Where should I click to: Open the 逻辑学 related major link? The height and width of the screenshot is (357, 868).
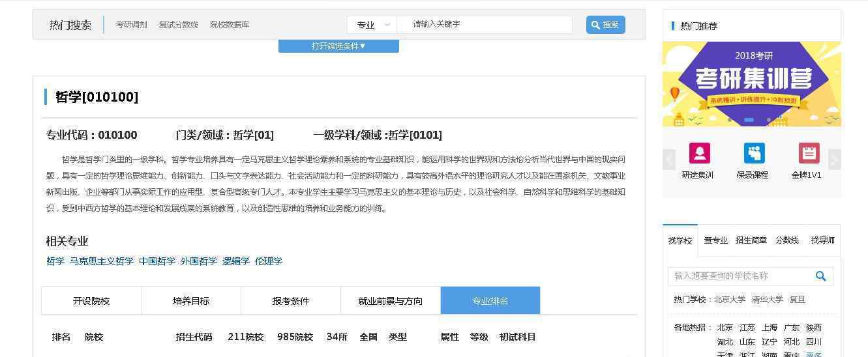235,261
